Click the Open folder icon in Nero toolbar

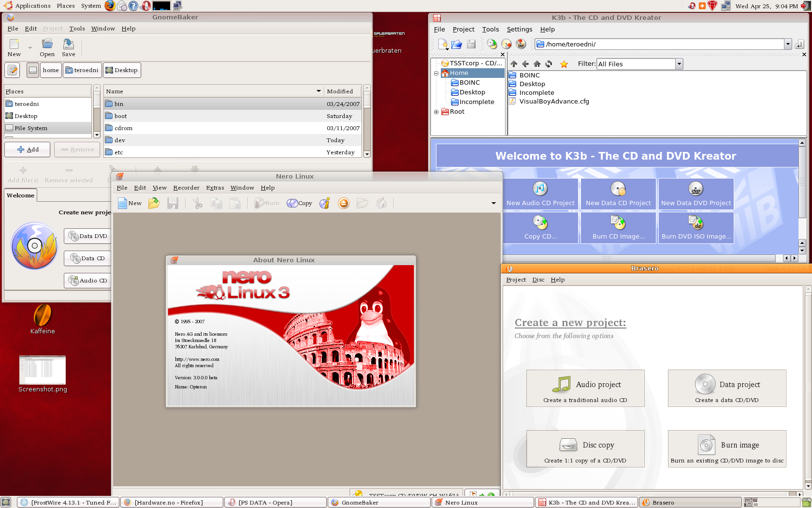154,203
